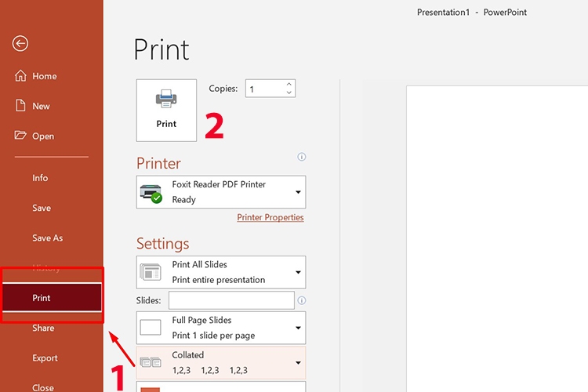The image size is (588, 392).
Task: Click the slide preview page
Action: tap(497, 238)
